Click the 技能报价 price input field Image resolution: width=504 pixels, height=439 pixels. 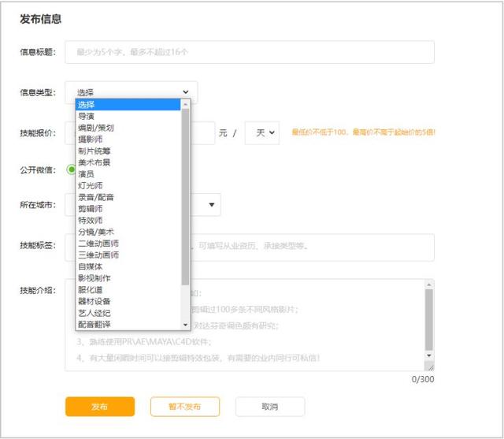click(140, 133)
